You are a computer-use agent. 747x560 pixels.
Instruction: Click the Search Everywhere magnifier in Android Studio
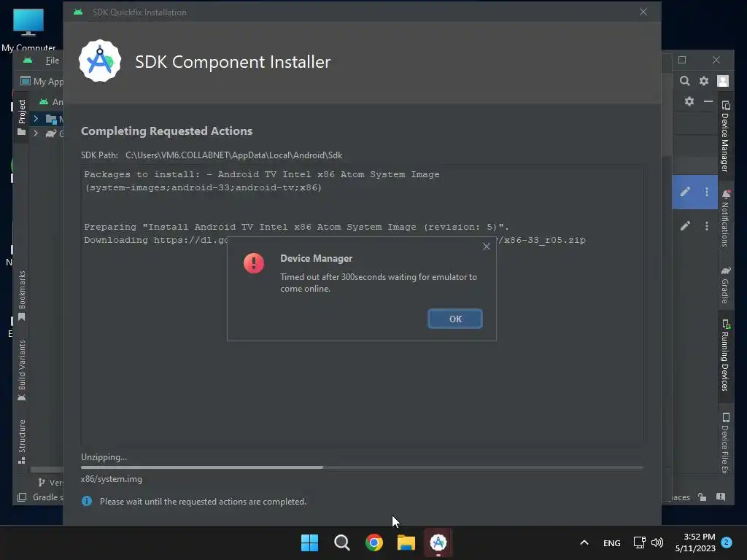click(x=684, y=81)
